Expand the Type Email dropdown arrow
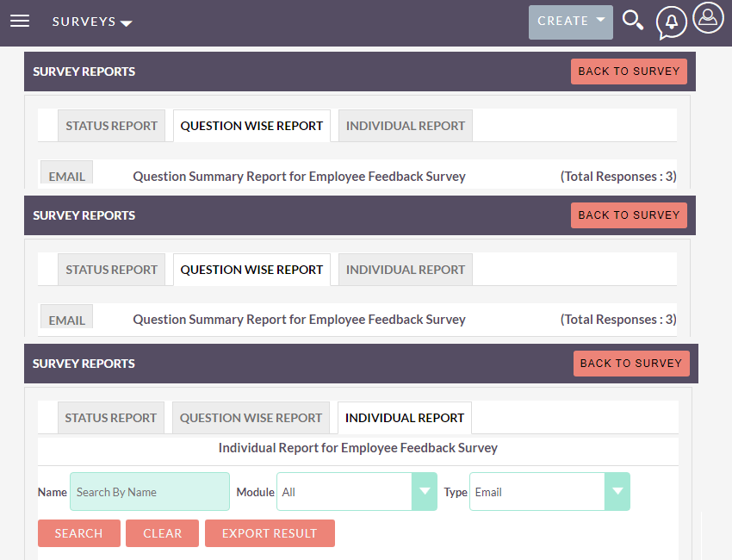This screenshot has height=560, width=732. (617, 491)
